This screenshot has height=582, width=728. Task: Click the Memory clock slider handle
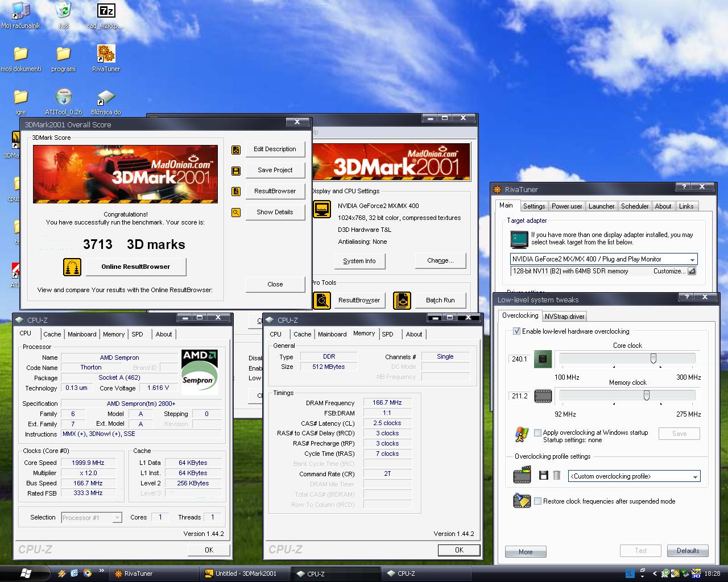coord(647,396)
